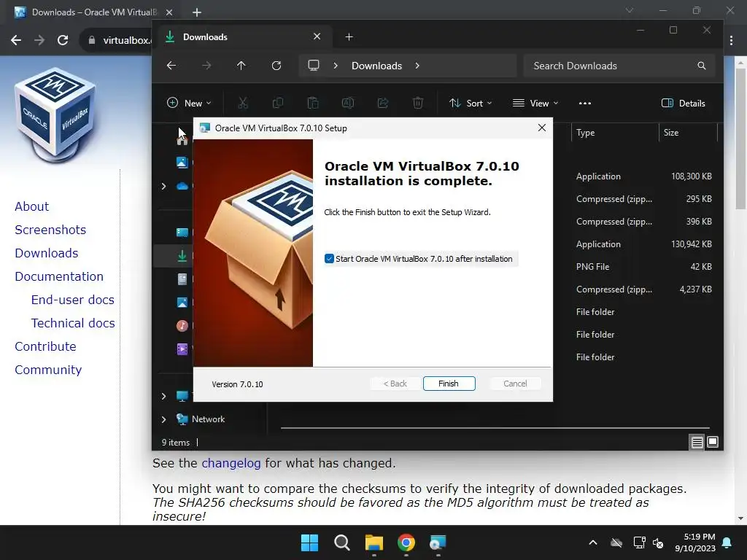Open Chrome from the taskbar
The height and width of the screenshot is (560, 747).
406,542
